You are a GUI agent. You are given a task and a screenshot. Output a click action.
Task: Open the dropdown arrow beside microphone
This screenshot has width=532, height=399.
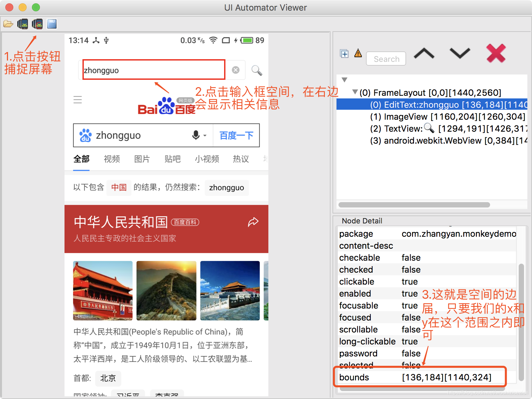(x=205, y=136)
